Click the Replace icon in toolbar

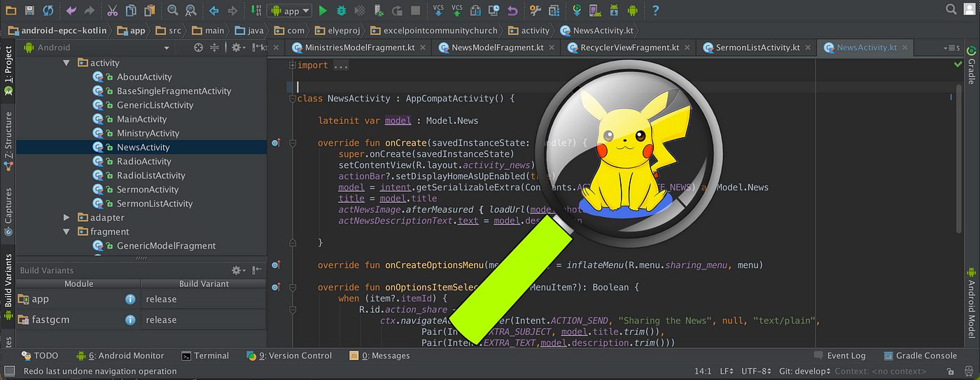191,10
